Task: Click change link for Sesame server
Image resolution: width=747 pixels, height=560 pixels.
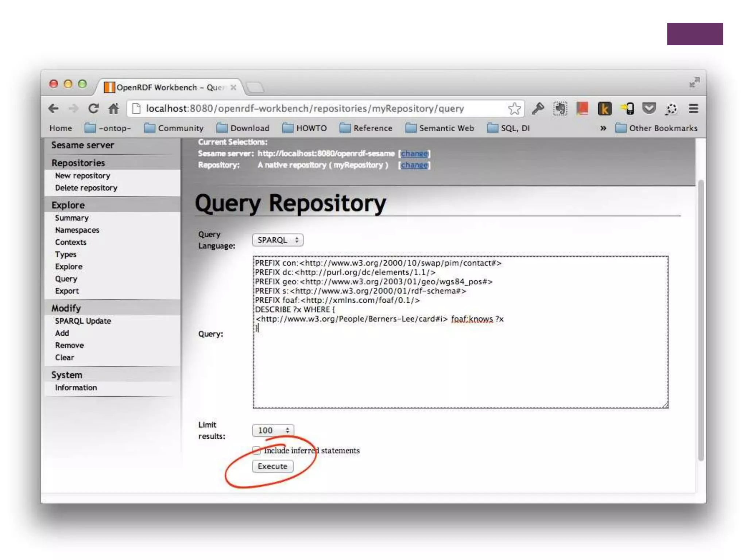Action: click(414, 153)
